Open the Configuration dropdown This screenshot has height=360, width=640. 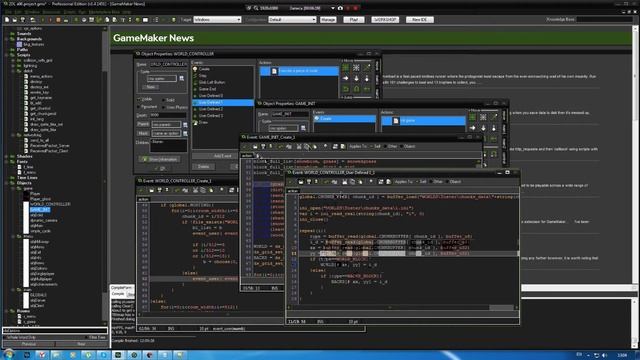tap(292, 20)
